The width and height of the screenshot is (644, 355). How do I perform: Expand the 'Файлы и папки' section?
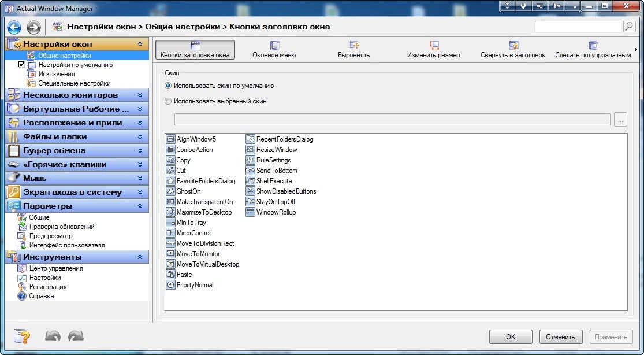[x=140, y=136]
